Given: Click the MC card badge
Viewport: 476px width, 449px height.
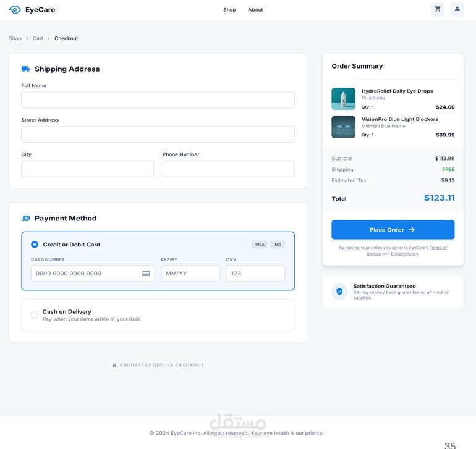Looking at the screenshot, I should point(278,245).
